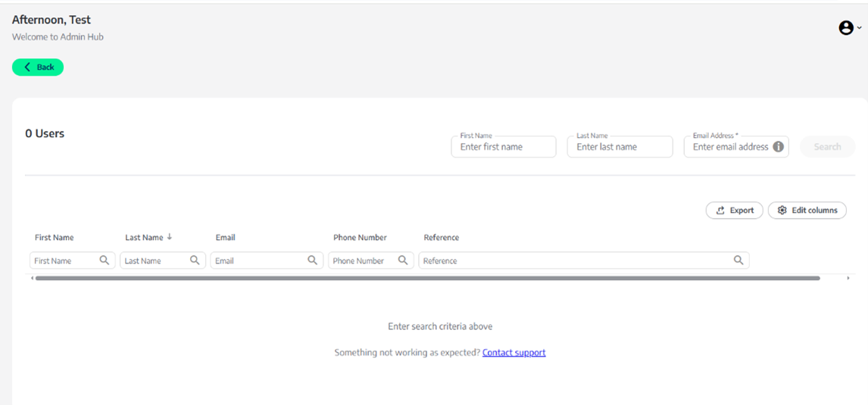Open the Contact support link
This screenshot has width=868, height=405.
click(x=514, y=353)
